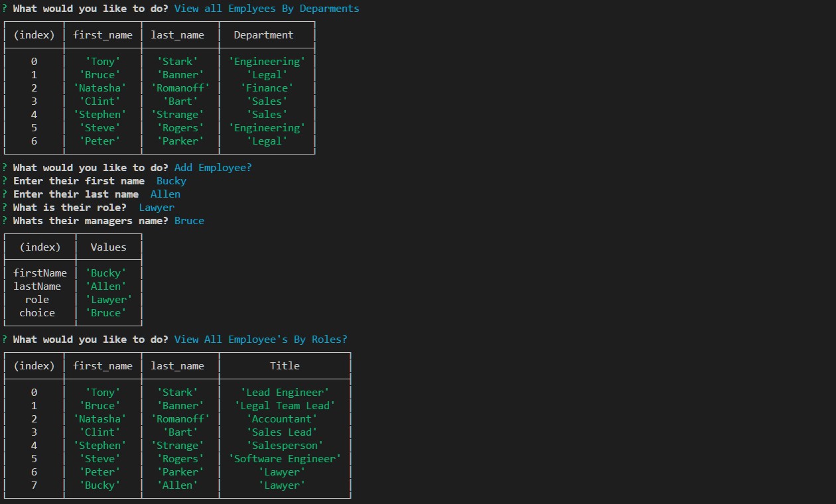Select the "lastName" row label
Viewport: 836px width, 504px height.
(37, 286)
